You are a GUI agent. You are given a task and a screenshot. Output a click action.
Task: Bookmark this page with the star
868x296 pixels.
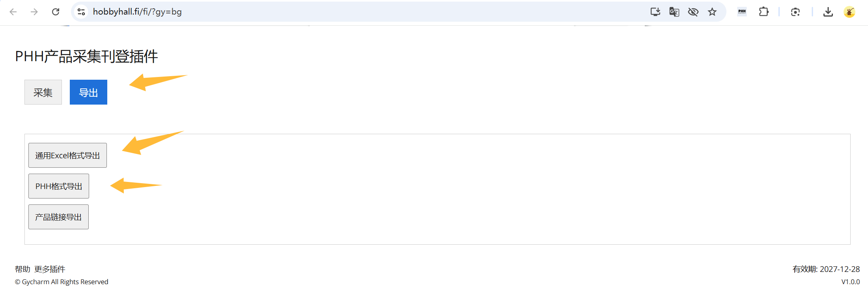click(x=712, y=12)
